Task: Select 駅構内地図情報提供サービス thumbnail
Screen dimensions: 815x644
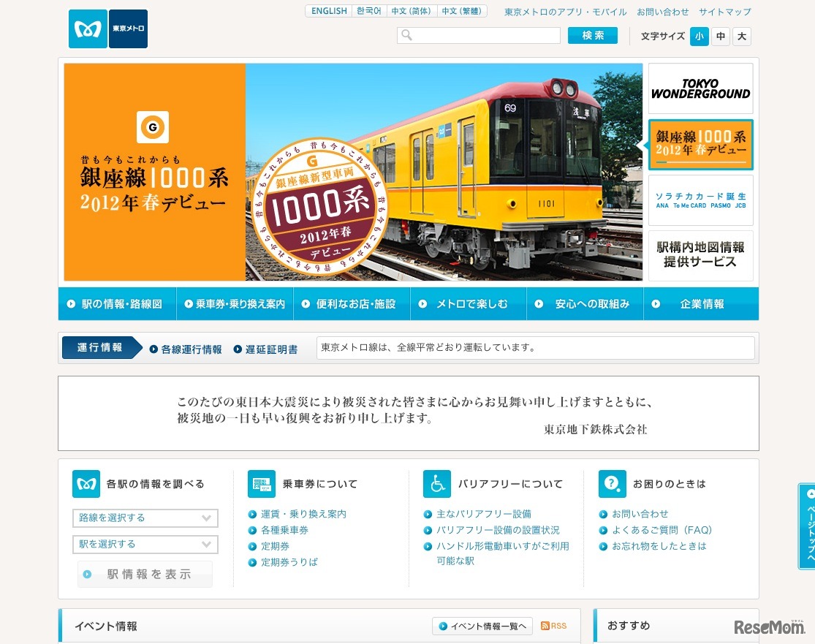Action: pos(700,256)
